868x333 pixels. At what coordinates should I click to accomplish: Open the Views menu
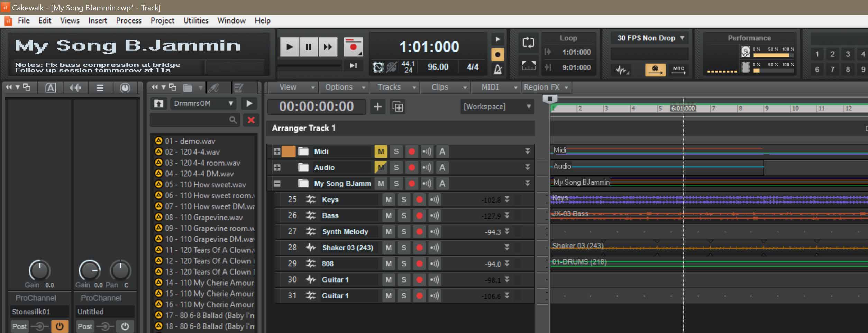click(70, 20)
